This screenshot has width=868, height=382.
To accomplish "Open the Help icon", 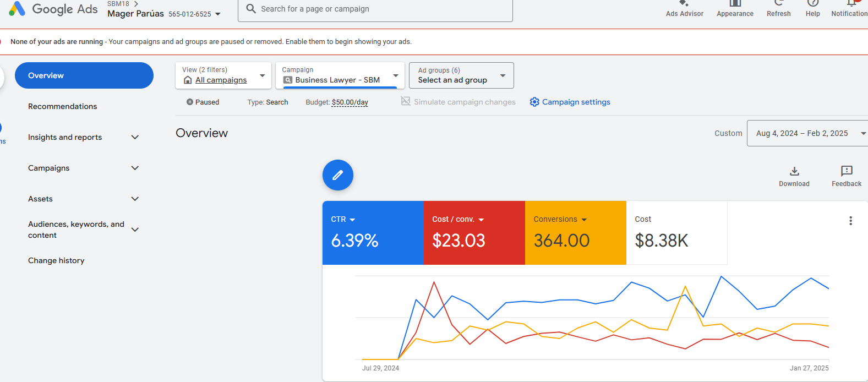I will 813,3.
